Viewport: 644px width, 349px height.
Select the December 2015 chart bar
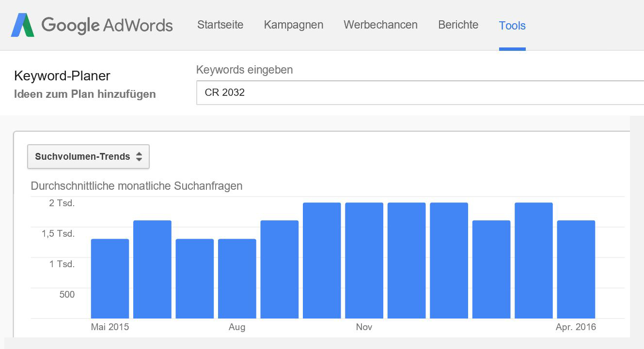(407, 260)
